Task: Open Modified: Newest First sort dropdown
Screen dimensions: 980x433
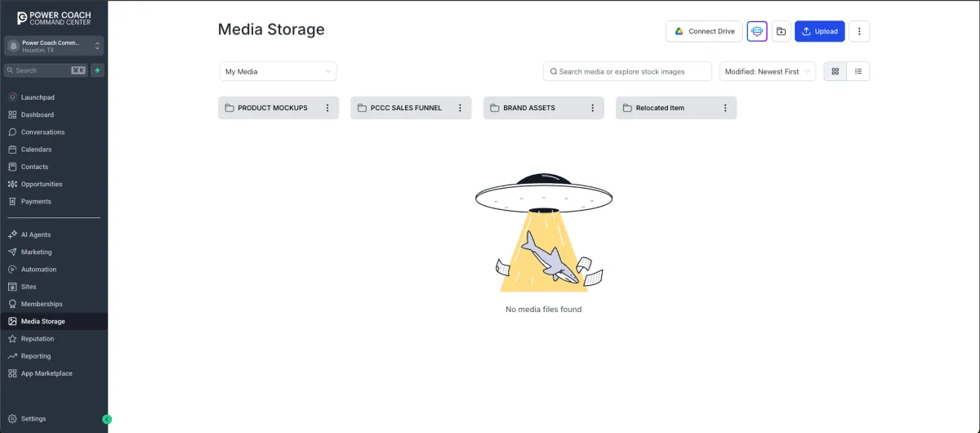Action: point(768,71)
